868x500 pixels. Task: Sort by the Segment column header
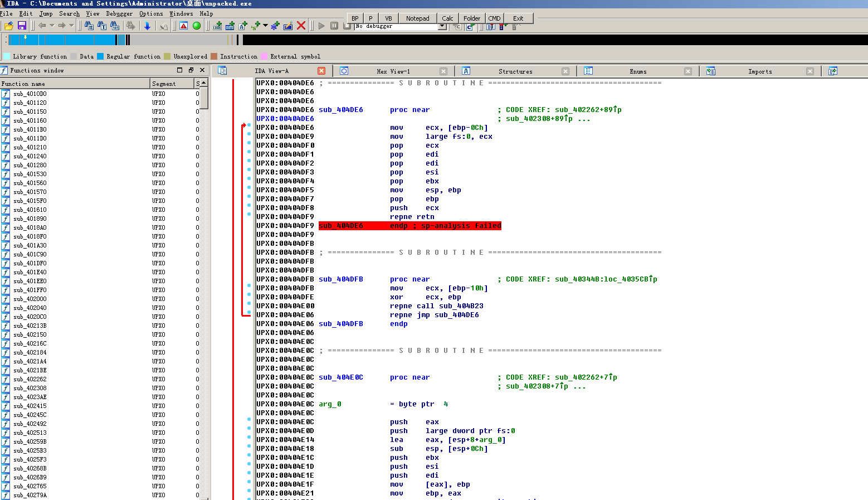coord(172,84)
